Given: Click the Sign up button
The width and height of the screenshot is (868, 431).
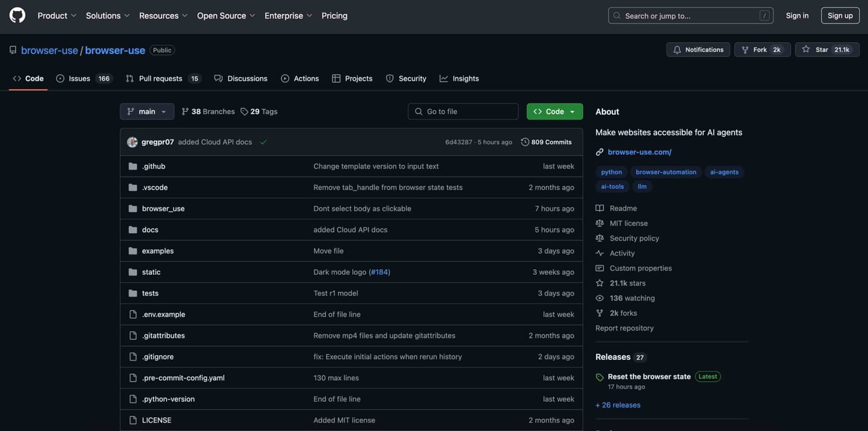Looking at the screenshot, I should [x=839, y=15].
